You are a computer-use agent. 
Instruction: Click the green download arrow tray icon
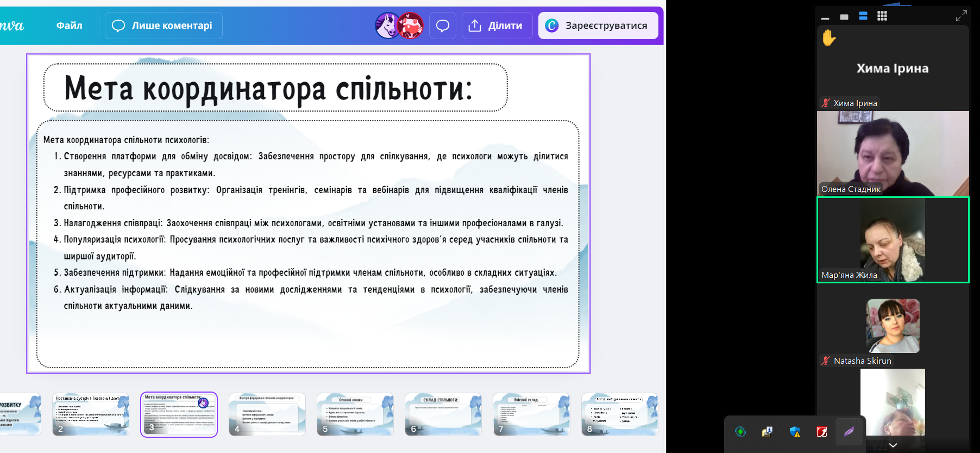(x=740, y=432)
